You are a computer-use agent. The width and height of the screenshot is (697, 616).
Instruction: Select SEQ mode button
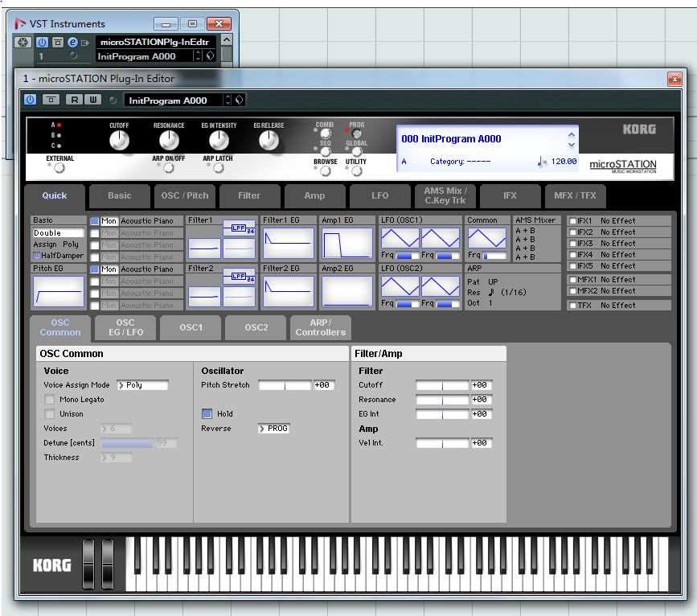point(326,152)
